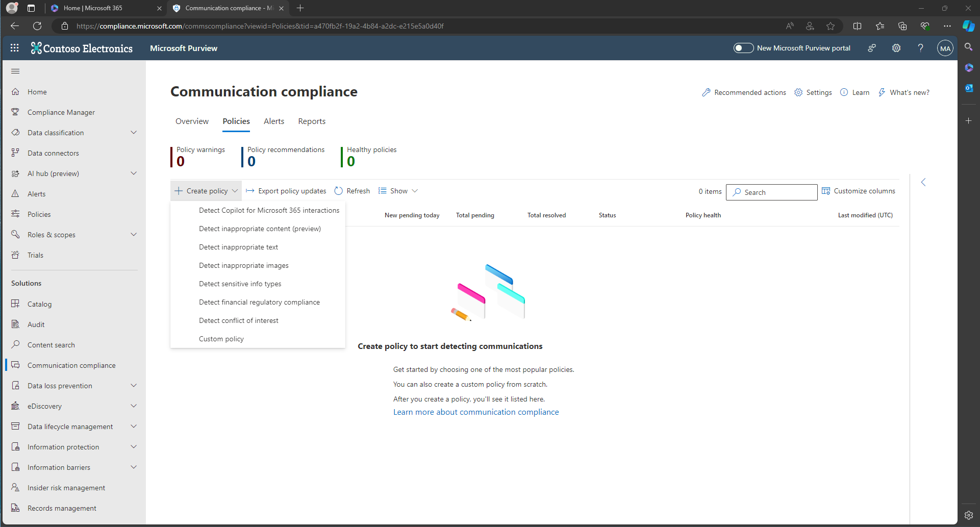Click the Policies icon in sidebar
Image resolution: width=980 pixels, height=527 pixels.
click(x=15, y=214)
